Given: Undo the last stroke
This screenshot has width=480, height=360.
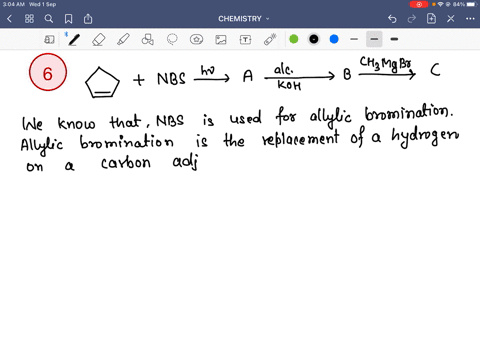Looking at the screenshot, I should [392, 19].
